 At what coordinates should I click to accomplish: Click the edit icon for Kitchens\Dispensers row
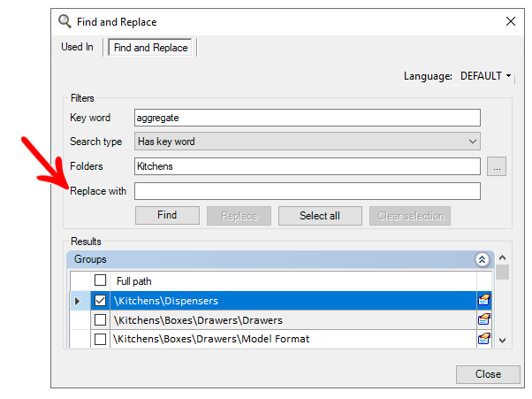tap(483, 301)
